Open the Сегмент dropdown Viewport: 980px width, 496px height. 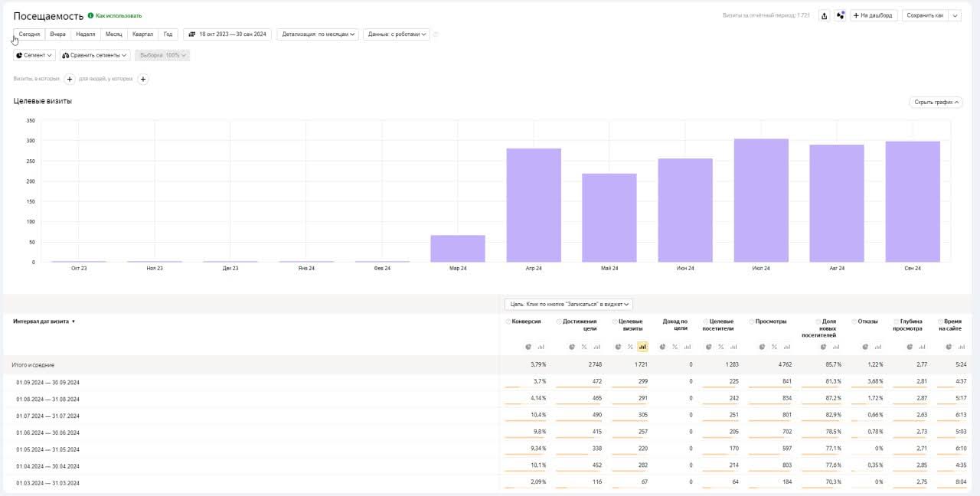click(x=34, y=55)
